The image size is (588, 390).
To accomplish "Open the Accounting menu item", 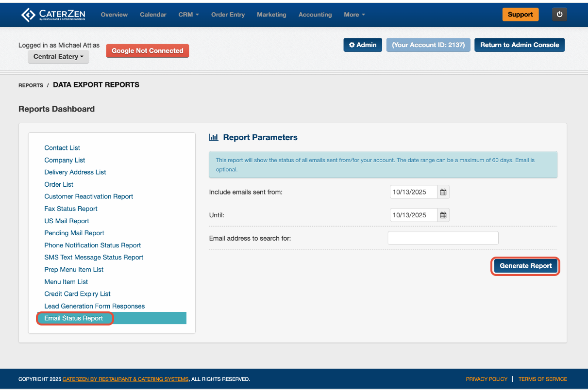I will [x=315, y=15].
